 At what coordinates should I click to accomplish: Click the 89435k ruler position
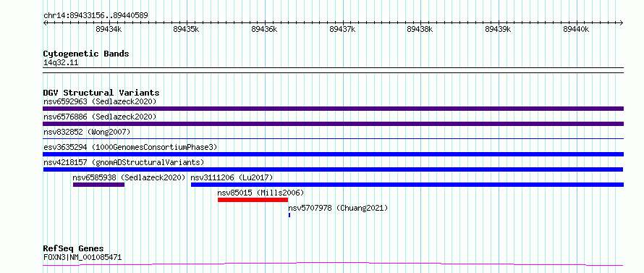(186, 29)
